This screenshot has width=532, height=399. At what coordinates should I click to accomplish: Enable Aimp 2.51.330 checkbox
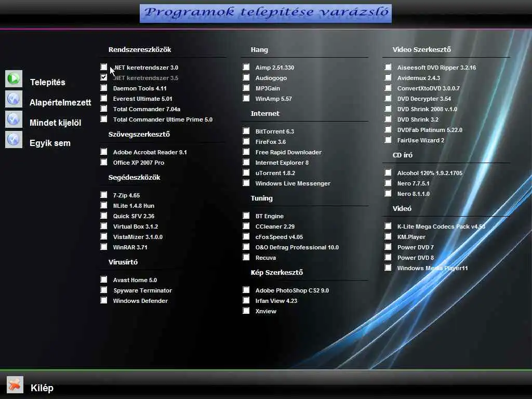click(246, 67)
